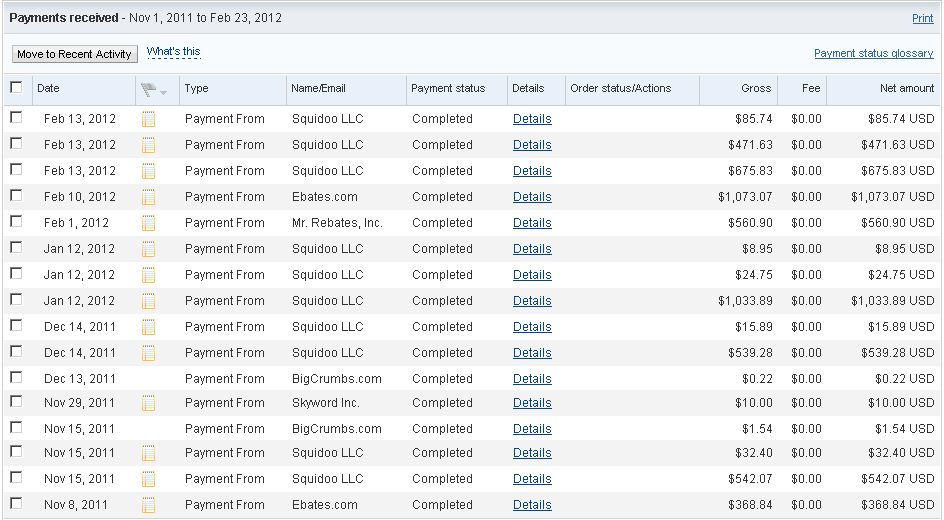
Task: Open the note icon for Feb 10 Ebates.com payment
Action: click(149, 197)
